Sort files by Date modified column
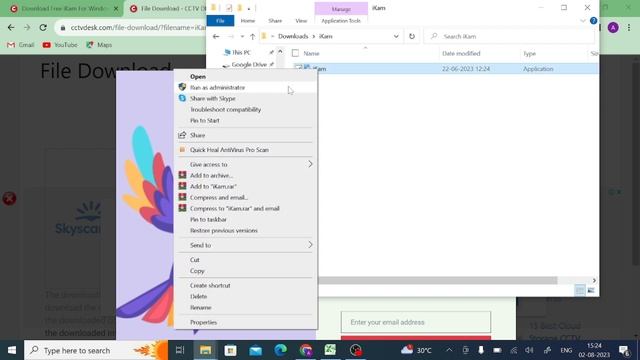Viewport: 640px width, 360px height. pos(461,53)
